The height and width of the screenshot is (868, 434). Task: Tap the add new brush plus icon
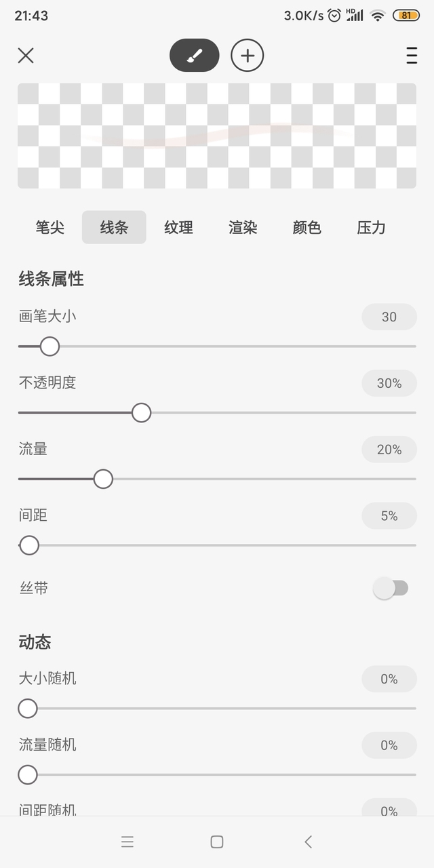[x=248, y=56]
